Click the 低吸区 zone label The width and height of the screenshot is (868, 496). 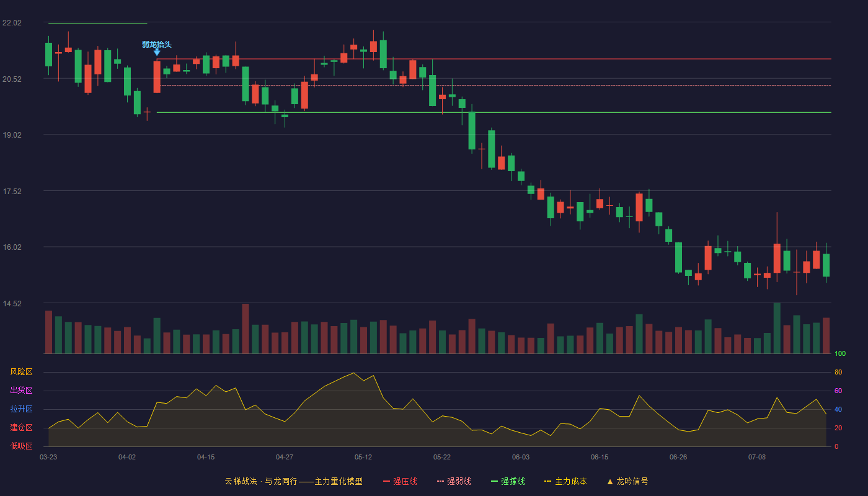[21, 446]
